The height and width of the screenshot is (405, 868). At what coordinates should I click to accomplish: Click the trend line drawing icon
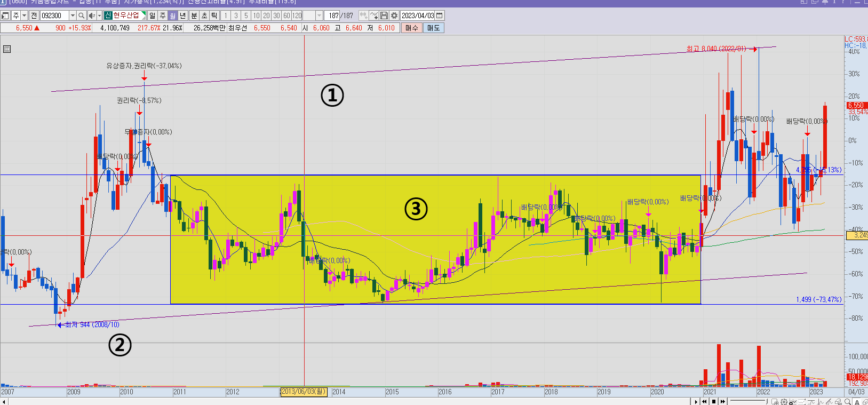820,402
